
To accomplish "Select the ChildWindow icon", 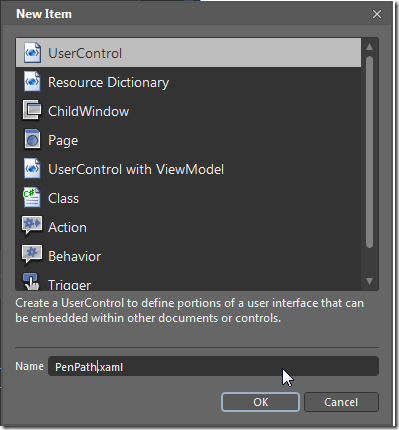I will tap(32, 110).
